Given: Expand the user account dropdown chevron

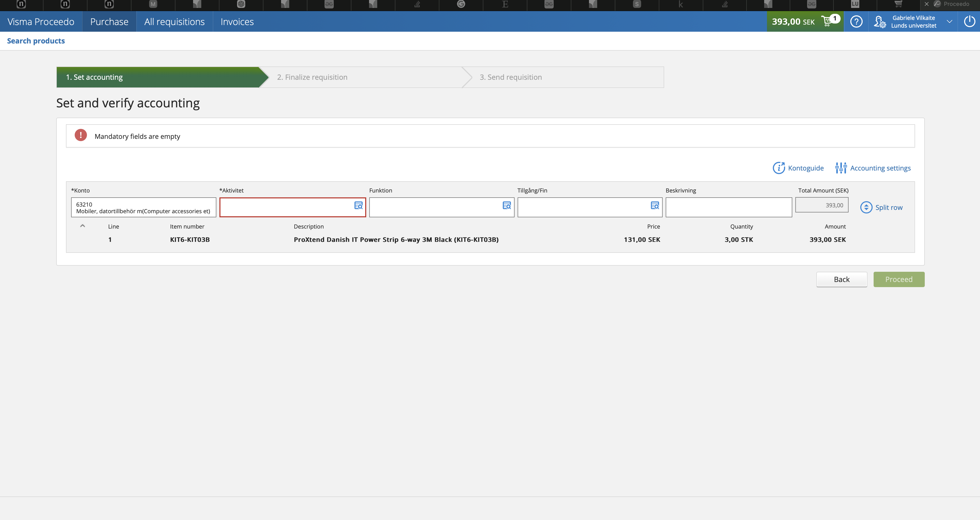Looking at the screenshot, I should [x=950, y=21].
